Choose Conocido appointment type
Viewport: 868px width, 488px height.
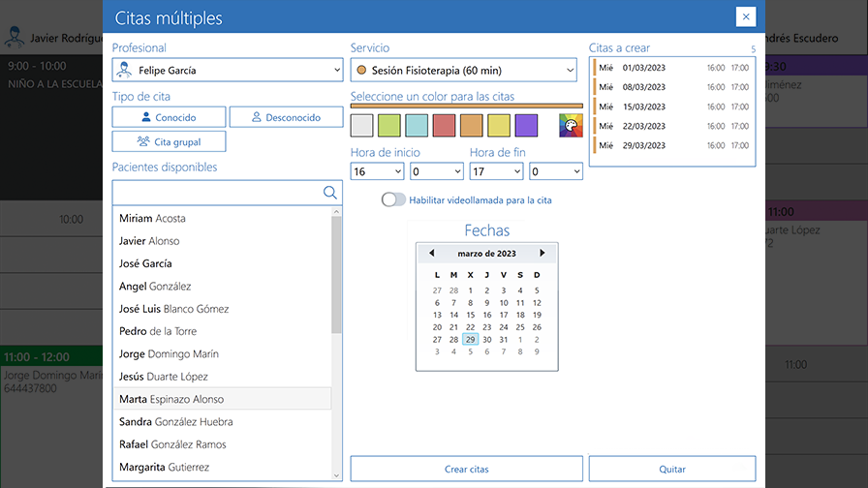[x=169, y=117]
